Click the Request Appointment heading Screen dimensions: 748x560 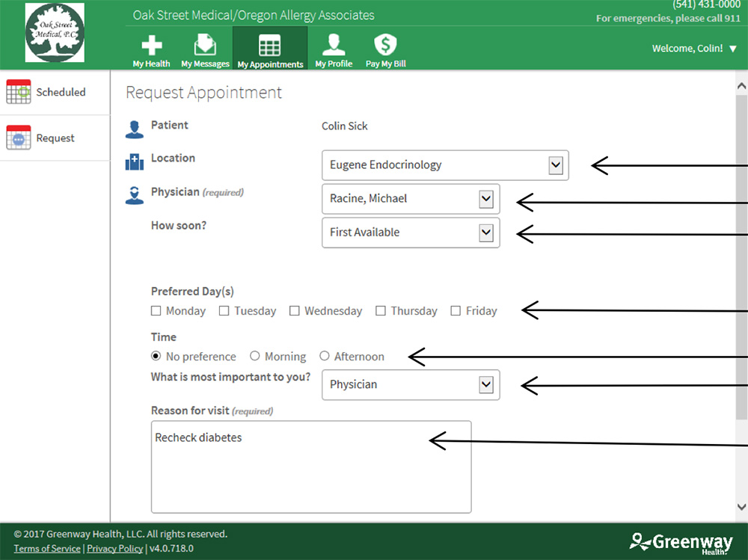[203, 93]
